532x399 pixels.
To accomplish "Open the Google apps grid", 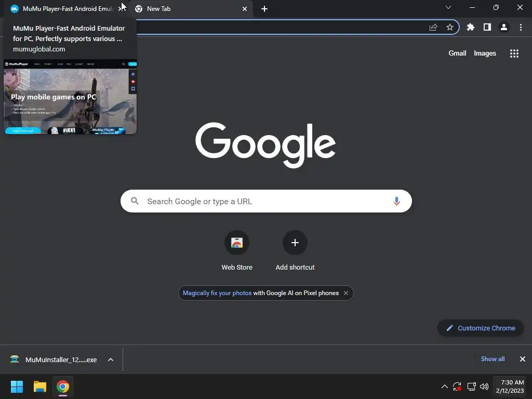I will tap(514, 54).
